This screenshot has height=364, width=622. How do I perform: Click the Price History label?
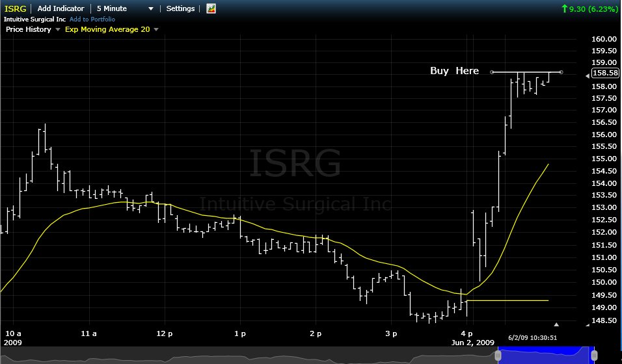click(29, 29)
